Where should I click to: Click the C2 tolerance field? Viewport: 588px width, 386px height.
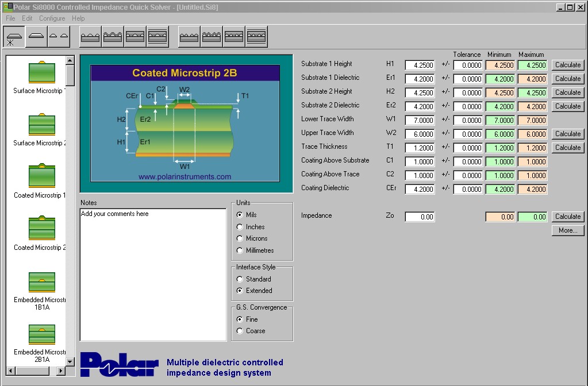(x=468, y=175)
